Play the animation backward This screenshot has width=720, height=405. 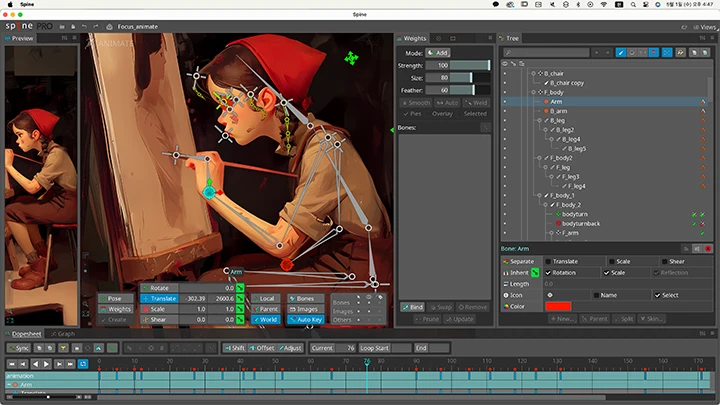coord(36,364)
